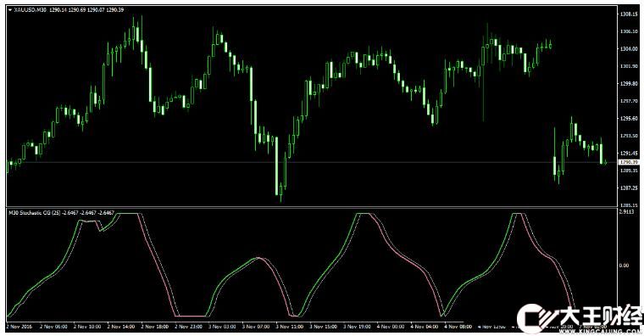
Task: Click the 3 Nov 19:00 time label
Action: tap(357, 327)
